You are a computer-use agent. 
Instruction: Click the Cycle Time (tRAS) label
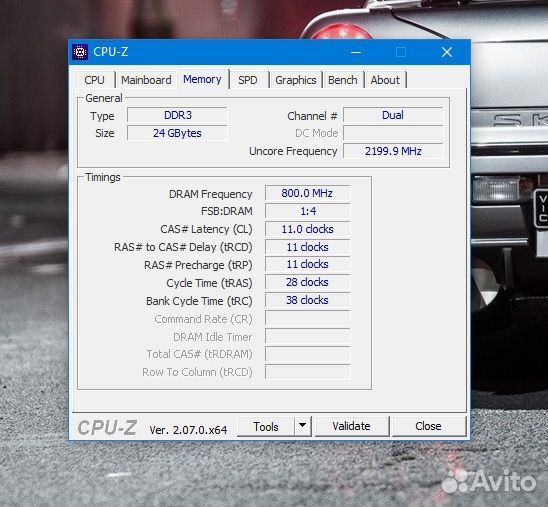(209, 283)
